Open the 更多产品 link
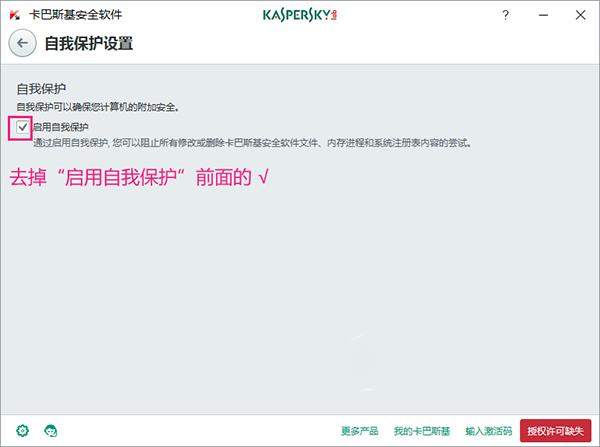The image size is (600, 447). point(360,431)
